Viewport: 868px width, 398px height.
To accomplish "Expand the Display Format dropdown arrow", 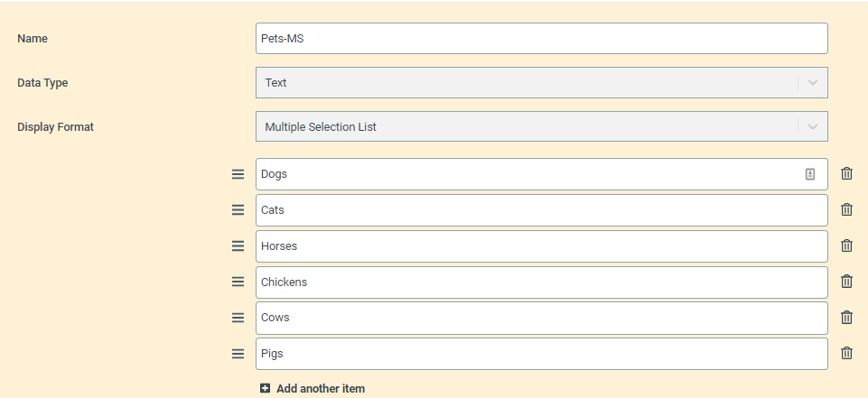I will [813, 126].
